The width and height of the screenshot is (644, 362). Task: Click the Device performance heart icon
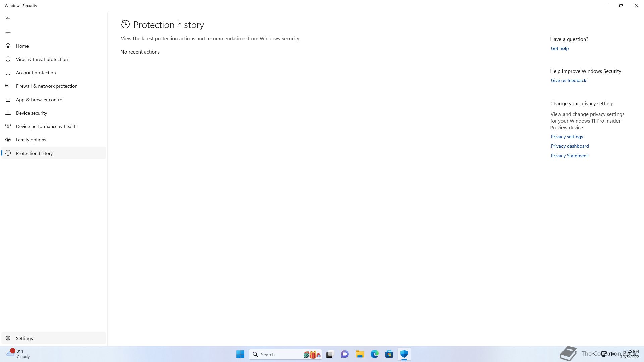coord(8,126)
